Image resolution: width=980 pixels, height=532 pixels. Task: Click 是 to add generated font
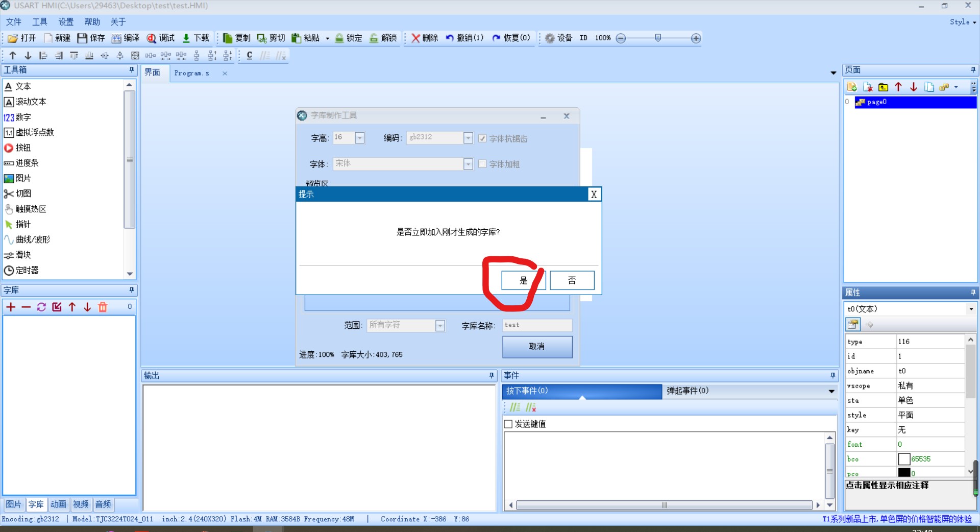523,281
